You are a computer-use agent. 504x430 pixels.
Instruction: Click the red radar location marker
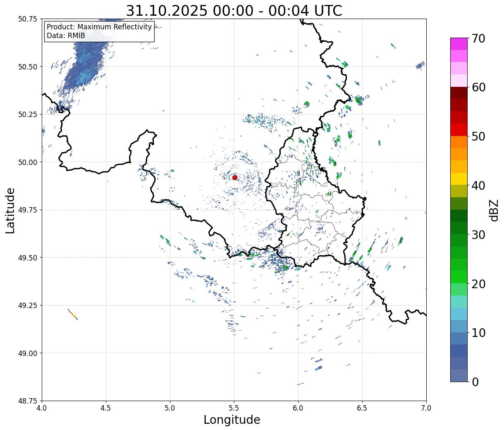coord(235,177)
